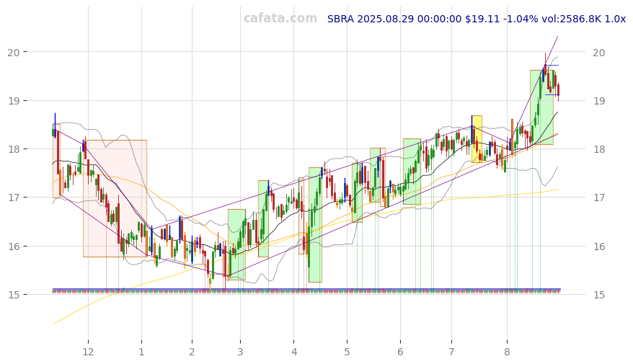Click the green shaded box in late August
Image resolution: width=633 pixels, height=364 pixels.
541,107
